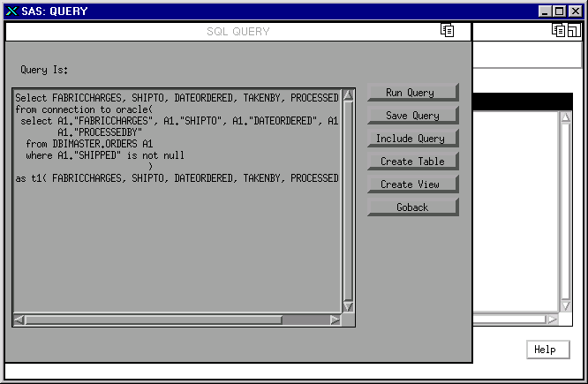The image size is (588, 384).
Task: Click the SAS X logo icon
Action: pyautogui.click(x=11, y=11)
